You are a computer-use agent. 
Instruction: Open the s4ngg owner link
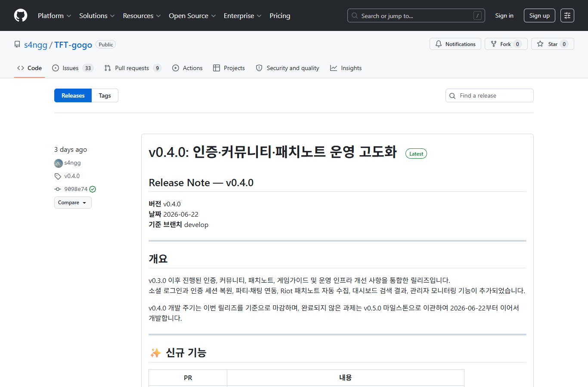pos(36,45)
